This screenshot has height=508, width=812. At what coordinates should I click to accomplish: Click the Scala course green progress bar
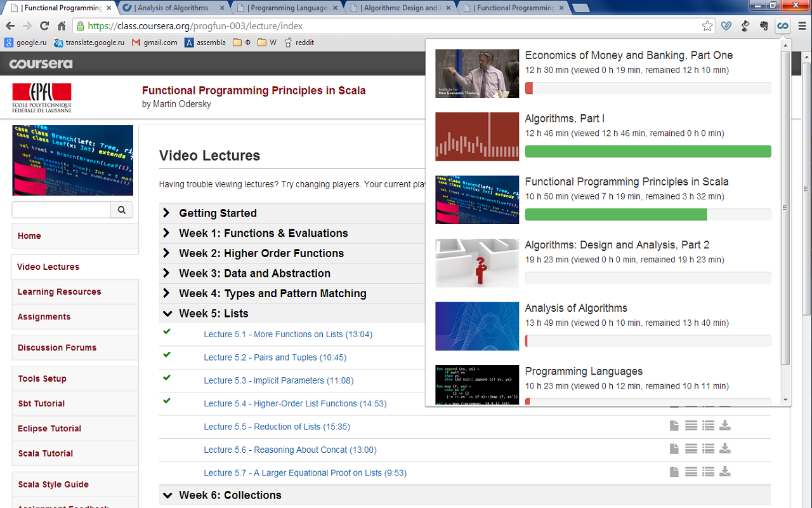pyautogui.click(x=648, y=214)
